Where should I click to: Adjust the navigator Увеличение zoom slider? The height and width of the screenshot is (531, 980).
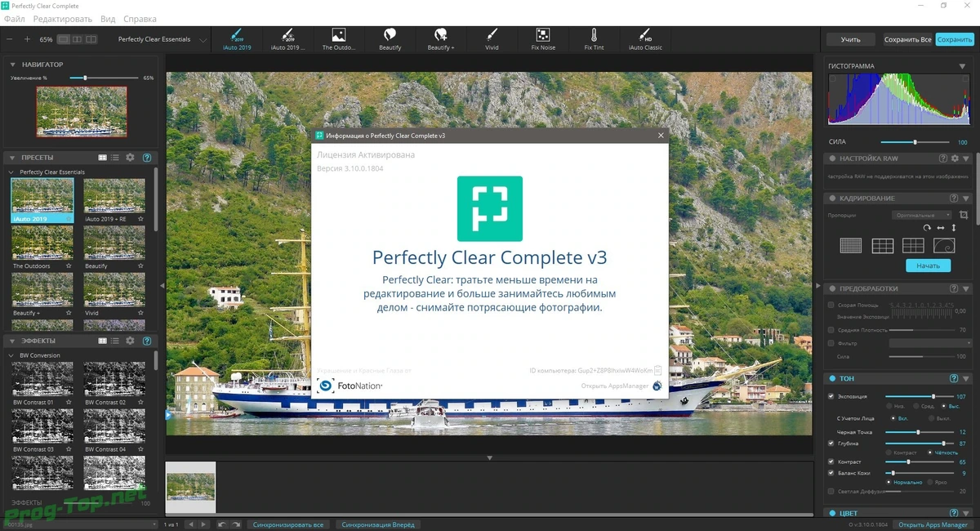coord(103,78)
